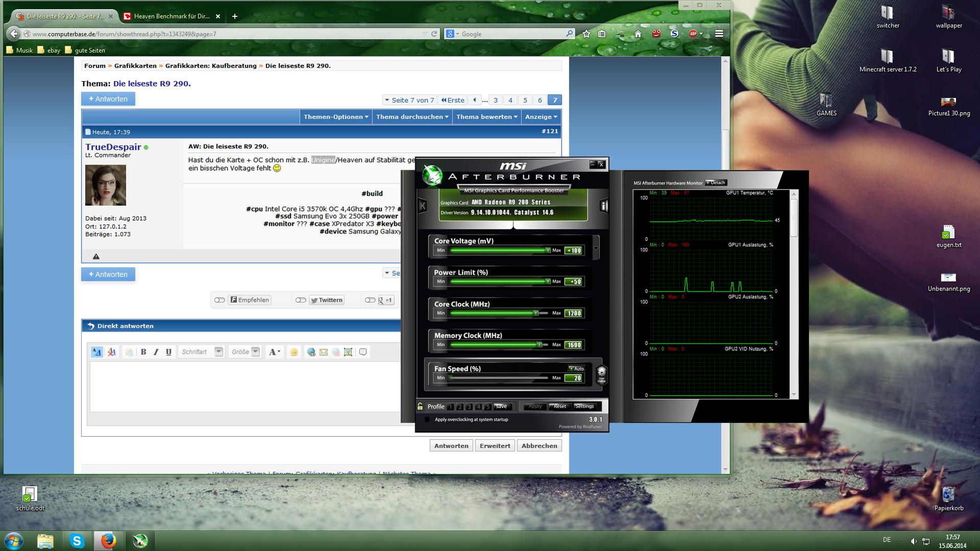Click the Fan Speed slider track
The height and width of the screenshot is (551, 980).
499,378
